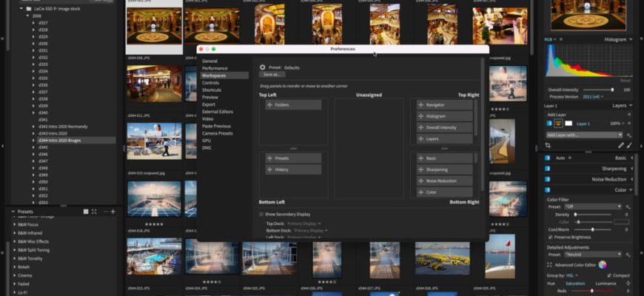Click the Add Layer with options icon
This screenshot has width=644, height=296.
[628, 135]
